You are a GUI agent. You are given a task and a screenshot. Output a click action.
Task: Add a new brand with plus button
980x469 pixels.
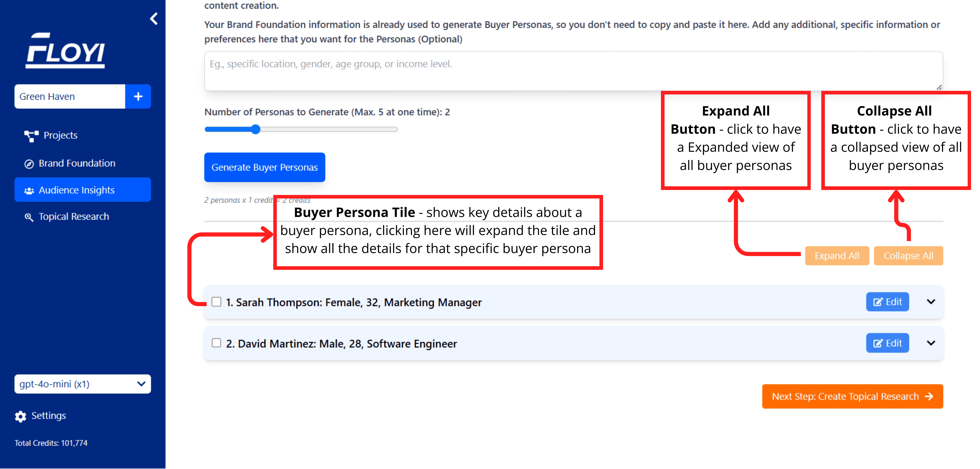point(138,96)
